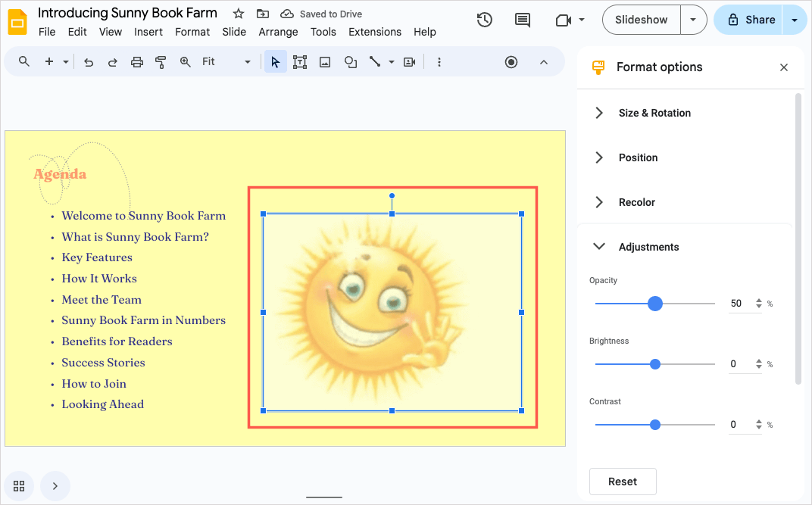This screenshot has width=812, height=505.
Task: Click the print icon in toolbar
Action: (136, 62)
